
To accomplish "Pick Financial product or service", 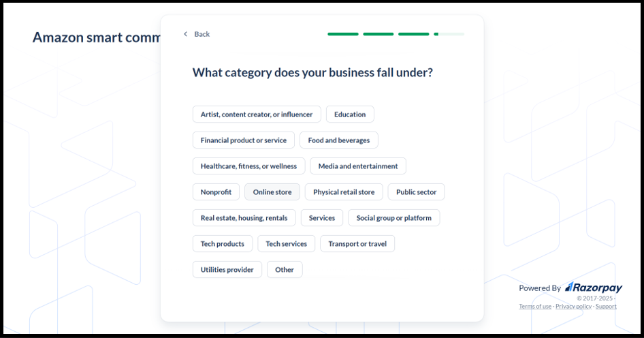I will point(244,140).
